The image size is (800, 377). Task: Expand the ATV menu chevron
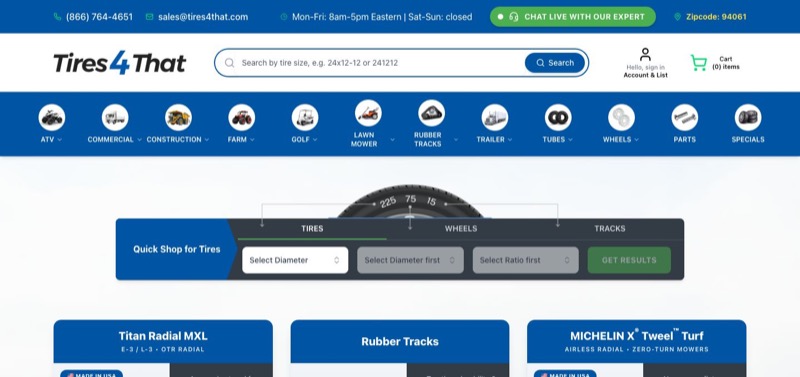click(60, 140)
